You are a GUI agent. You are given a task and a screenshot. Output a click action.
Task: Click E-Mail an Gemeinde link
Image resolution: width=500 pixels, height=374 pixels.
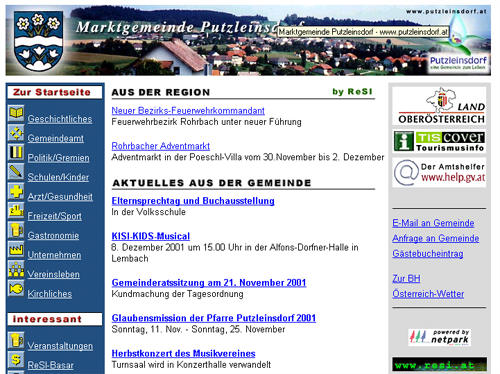(433, 223)
